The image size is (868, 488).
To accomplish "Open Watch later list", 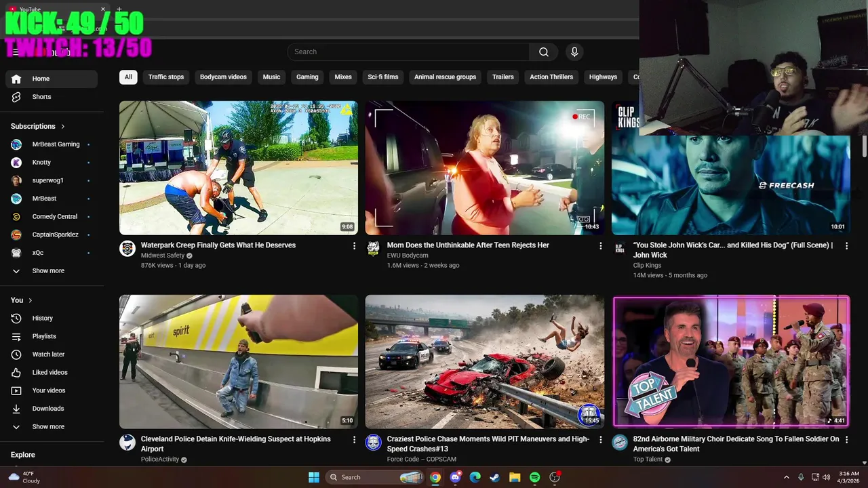I will click(52, 354).
